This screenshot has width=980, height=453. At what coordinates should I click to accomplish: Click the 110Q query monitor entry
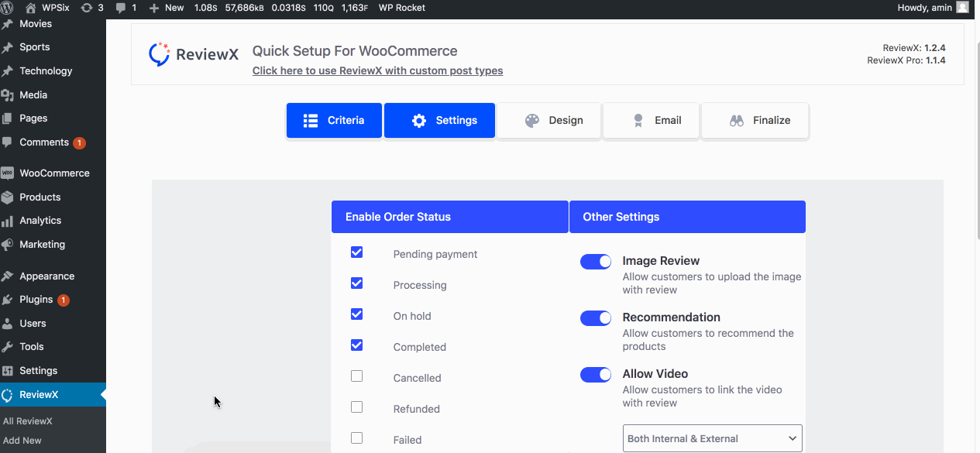click(x=323, y=8)
